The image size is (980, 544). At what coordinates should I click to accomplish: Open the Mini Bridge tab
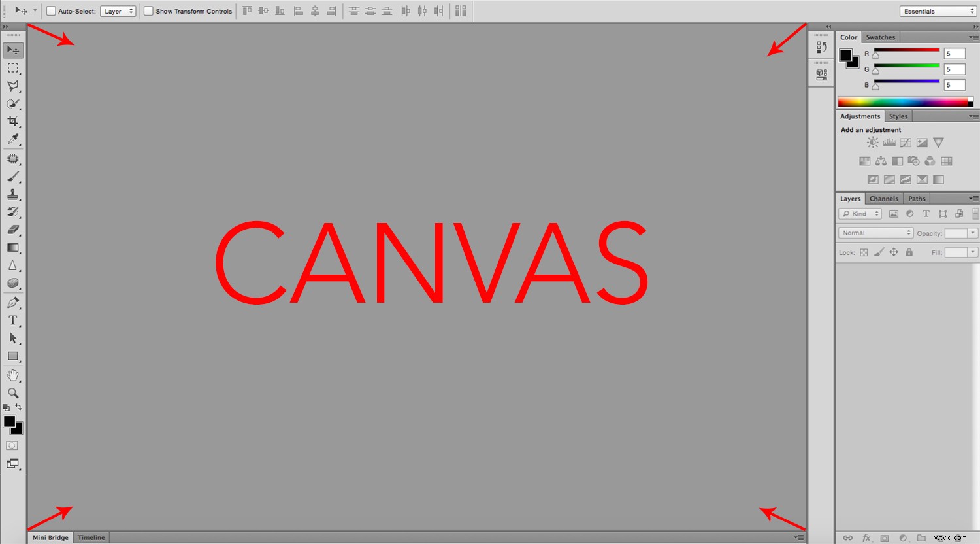coord(50,537)
